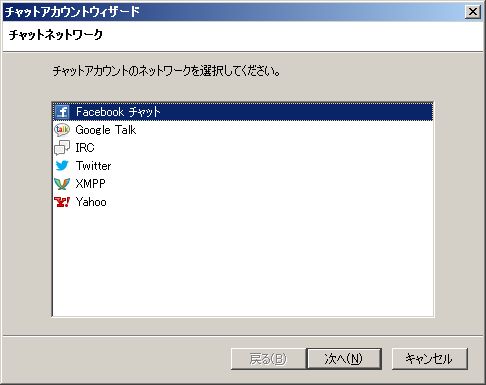The image size is (486, 385).
Task: Click the IRC speech bubbles icon
Action: [62, 148]
